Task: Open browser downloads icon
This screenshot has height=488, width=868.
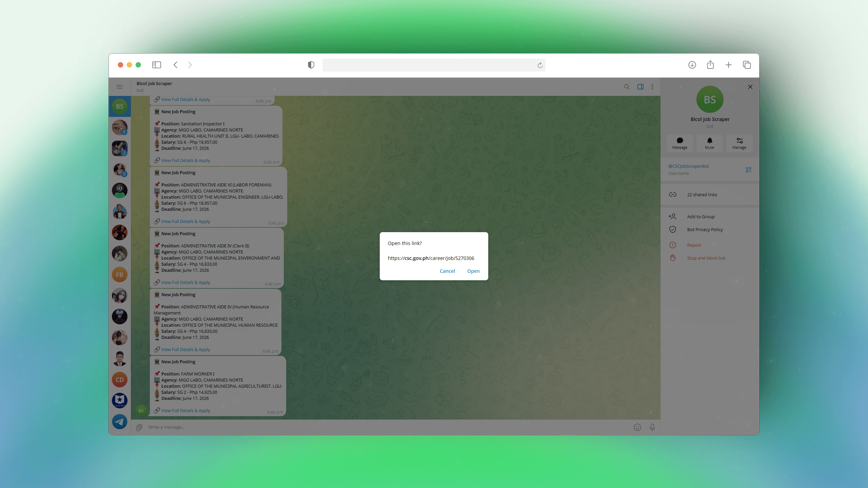Action: (692, 65)
